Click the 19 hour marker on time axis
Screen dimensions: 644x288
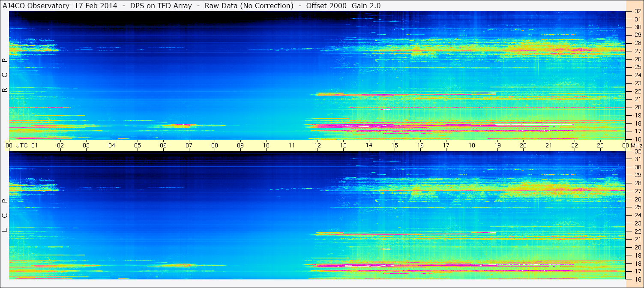pos(497,145)
